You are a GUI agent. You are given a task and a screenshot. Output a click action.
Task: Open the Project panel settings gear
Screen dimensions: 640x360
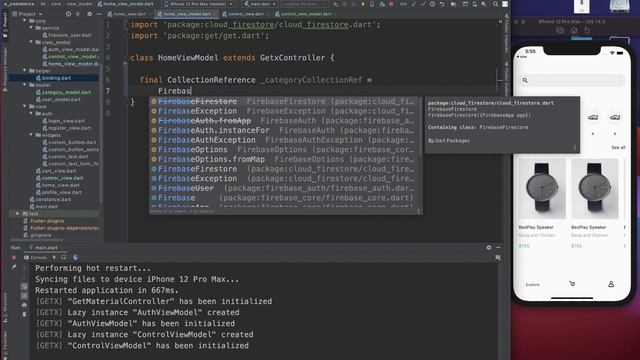pyautogui.click(x=89, y=14)
